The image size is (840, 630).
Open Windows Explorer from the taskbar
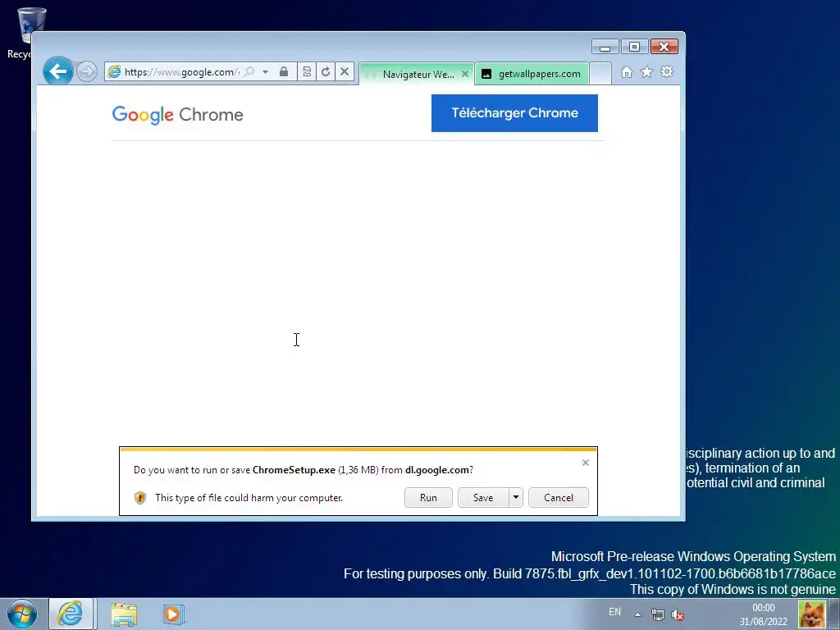pos(124,614)
